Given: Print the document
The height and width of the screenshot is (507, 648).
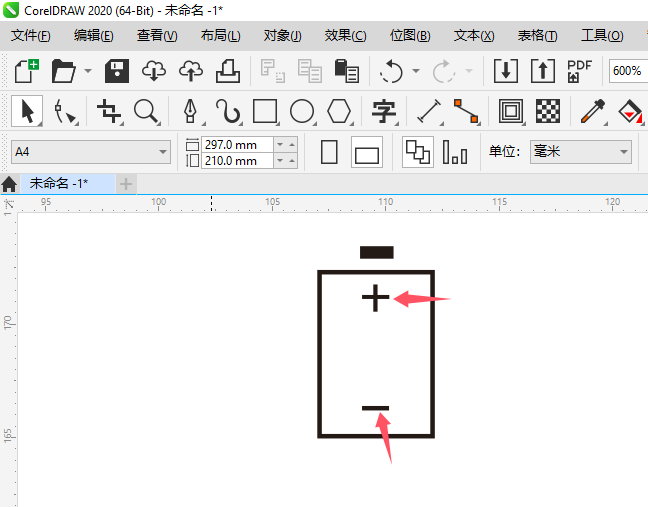Looking at the screenshot, I should pos(228,71).
